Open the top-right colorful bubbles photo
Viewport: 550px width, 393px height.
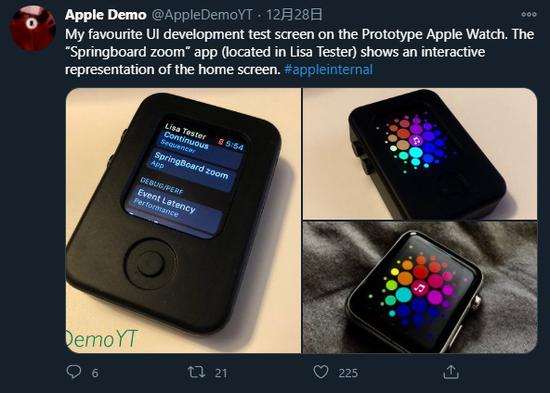(x=420, y=154)
